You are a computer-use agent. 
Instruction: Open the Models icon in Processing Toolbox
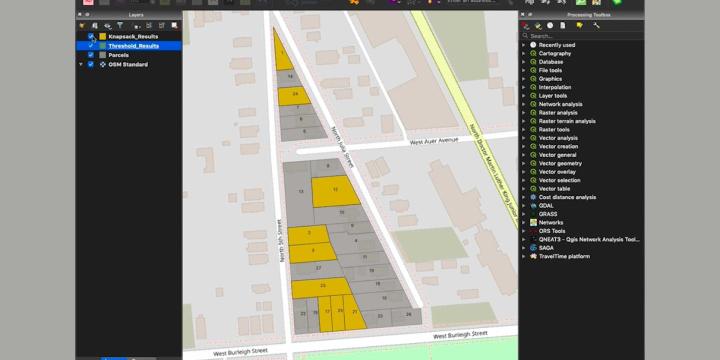525,26
